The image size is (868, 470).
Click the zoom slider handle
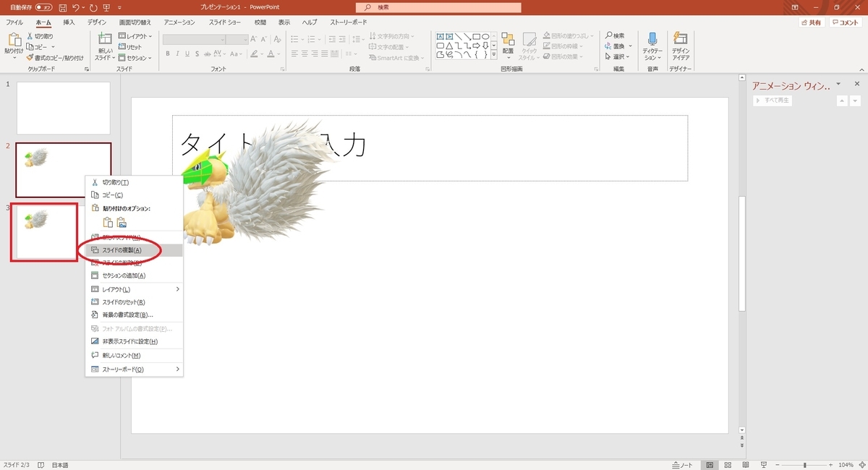[805, 464]
